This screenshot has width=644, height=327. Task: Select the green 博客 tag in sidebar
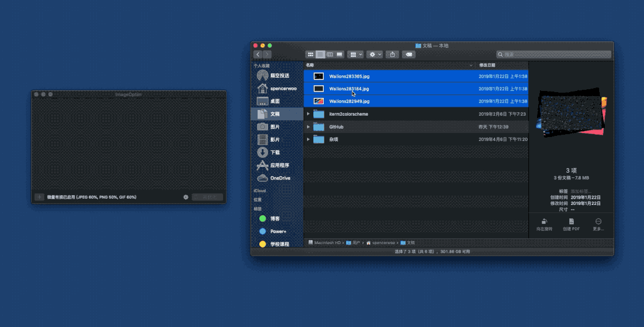click(277, 218)
